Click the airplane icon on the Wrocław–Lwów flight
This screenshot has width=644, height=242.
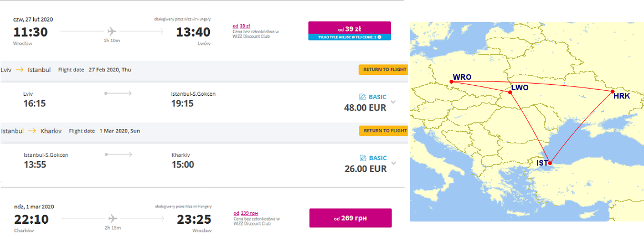[x=112, y=31]
